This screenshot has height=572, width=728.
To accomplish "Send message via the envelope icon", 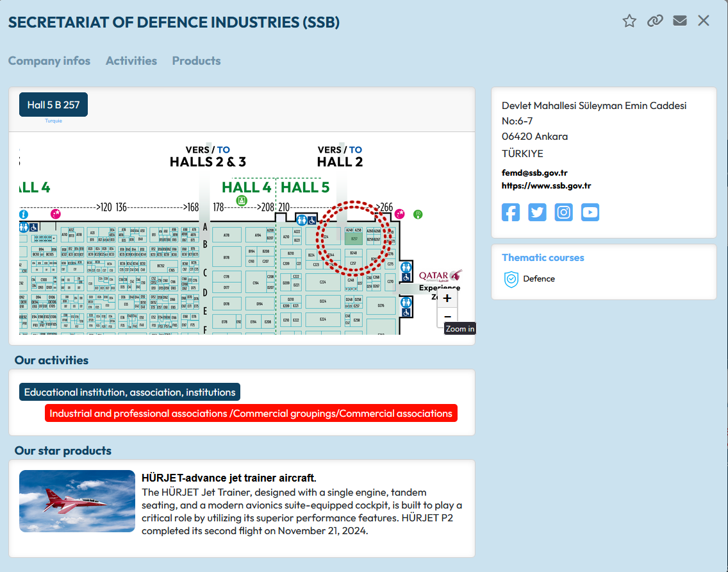I will (x=680, y=21).
